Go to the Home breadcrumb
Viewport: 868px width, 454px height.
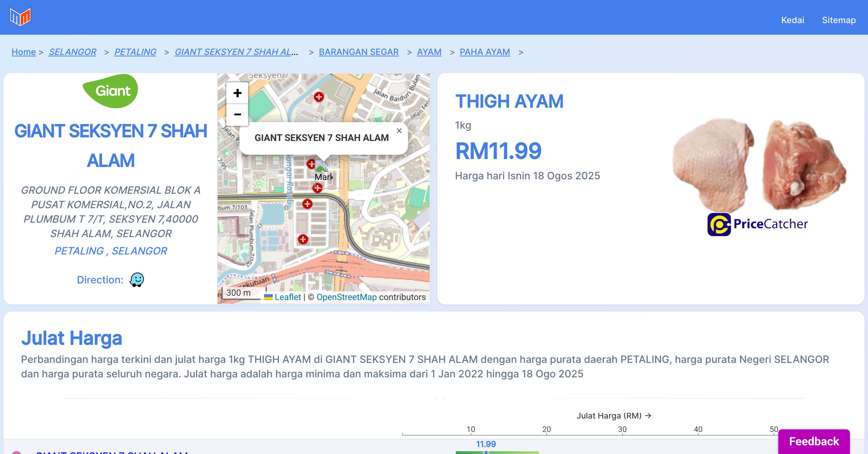coord(24,52)
